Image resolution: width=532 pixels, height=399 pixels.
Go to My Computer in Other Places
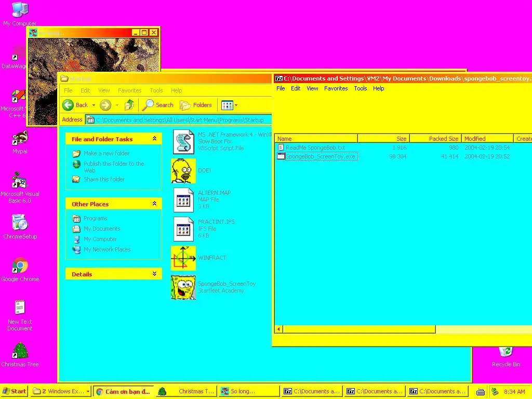(x=100, y=239)
